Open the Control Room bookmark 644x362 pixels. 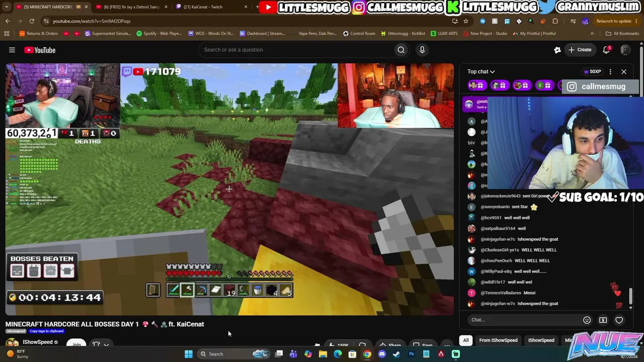(x=359, y=34)
